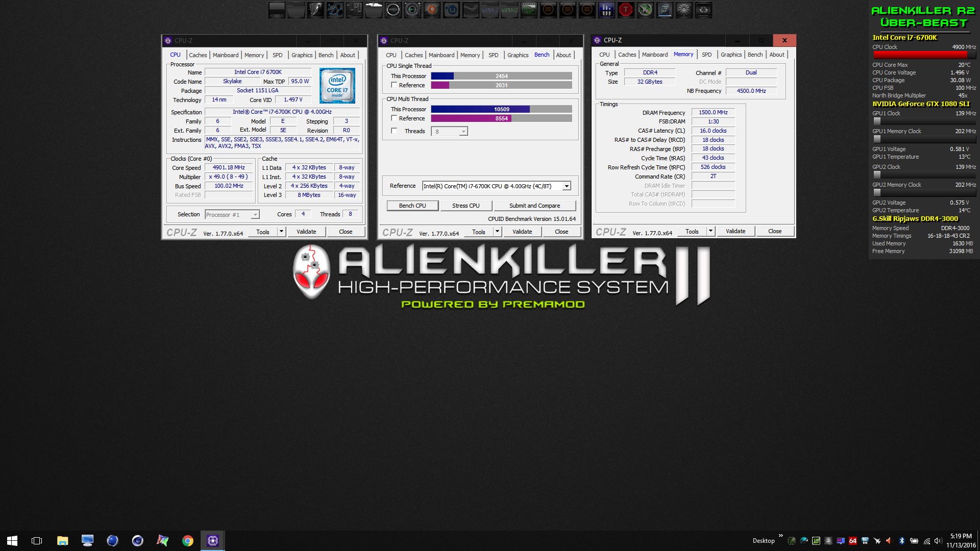Enable Reference checkbox under CPU Multi Thread
This screenshot has height=551, width=980.
394,118
